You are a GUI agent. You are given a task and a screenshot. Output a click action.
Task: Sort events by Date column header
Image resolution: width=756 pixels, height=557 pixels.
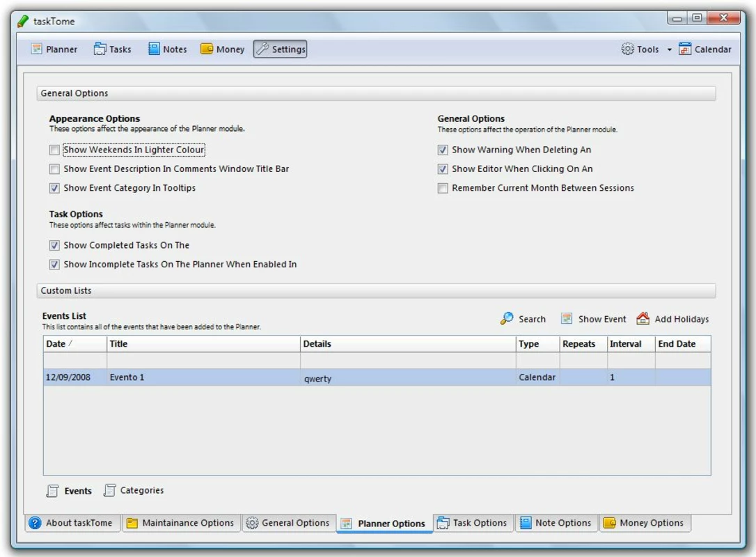74,344
